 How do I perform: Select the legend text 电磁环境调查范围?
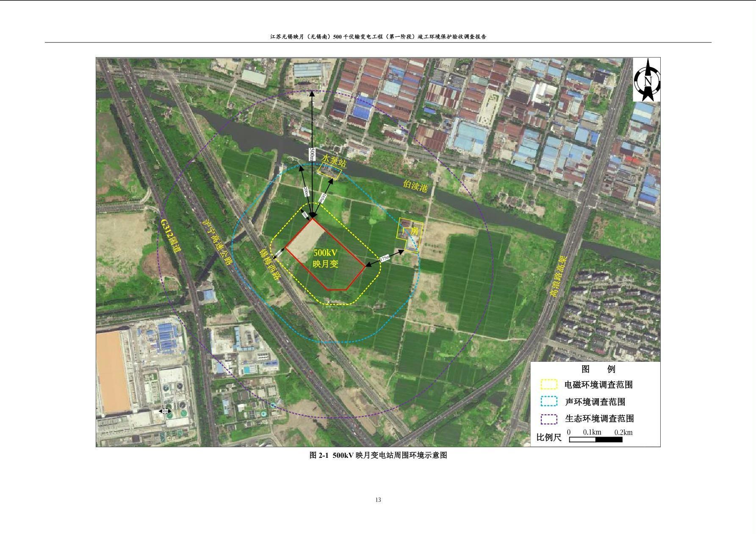click(x=599, y=385)
